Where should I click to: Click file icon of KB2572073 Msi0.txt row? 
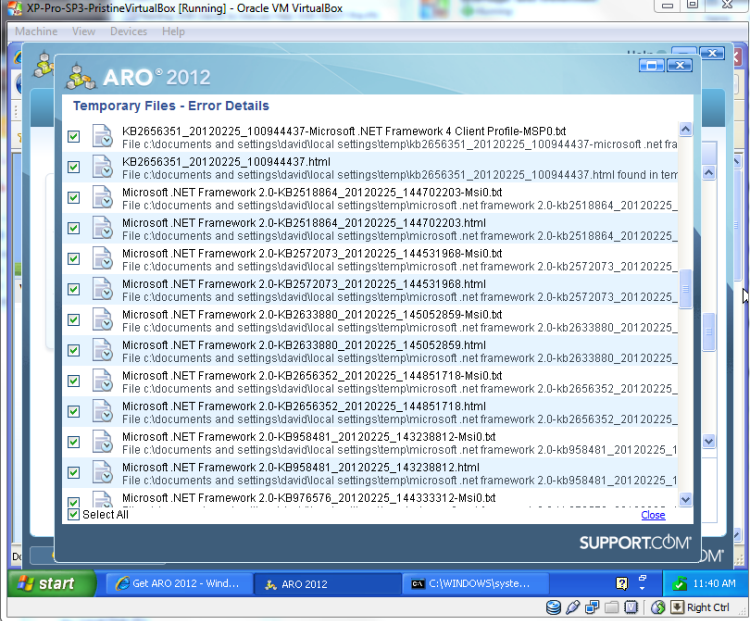102,258
